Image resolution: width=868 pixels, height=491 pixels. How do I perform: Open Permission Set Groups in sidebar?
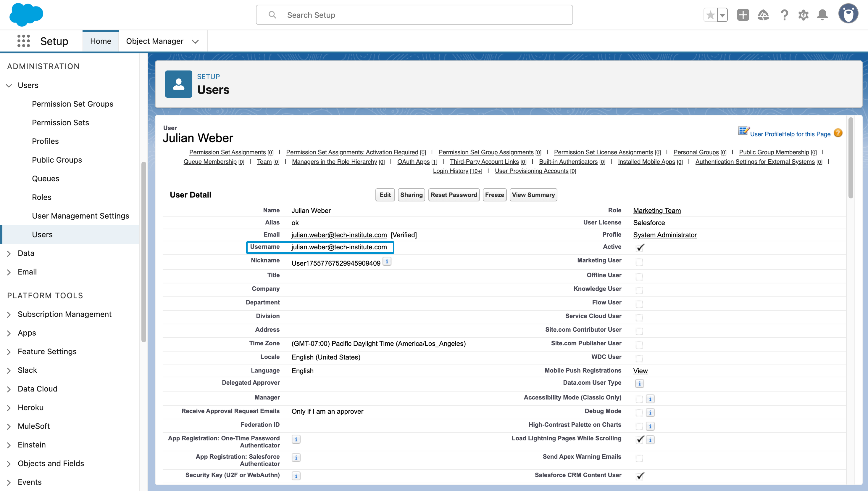tap(72, 104)
